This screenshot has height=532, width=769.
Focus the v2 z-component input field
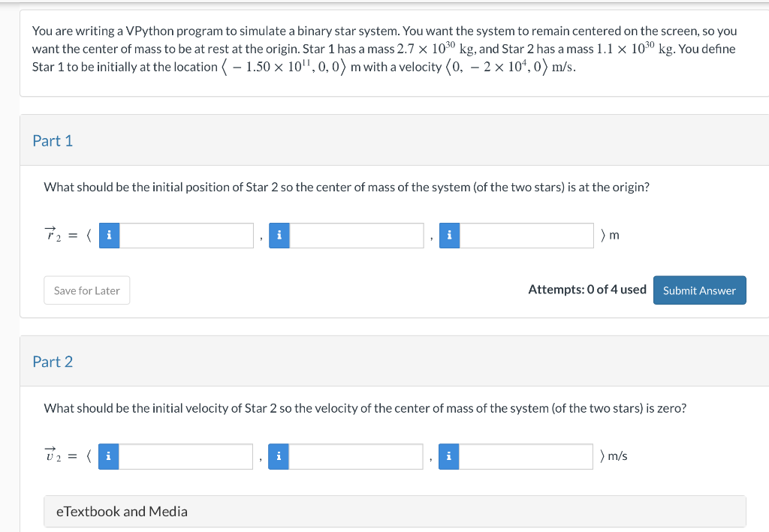coord(526,456)
